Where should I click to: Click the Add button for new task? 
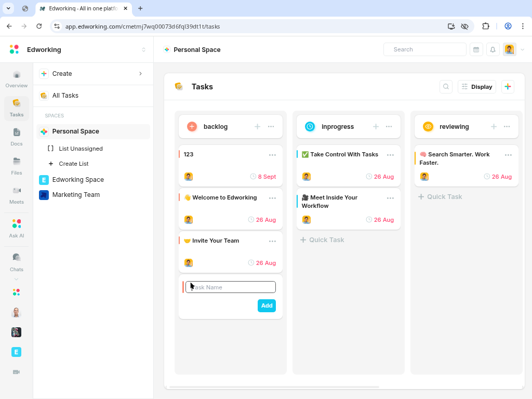click(267, 305)
